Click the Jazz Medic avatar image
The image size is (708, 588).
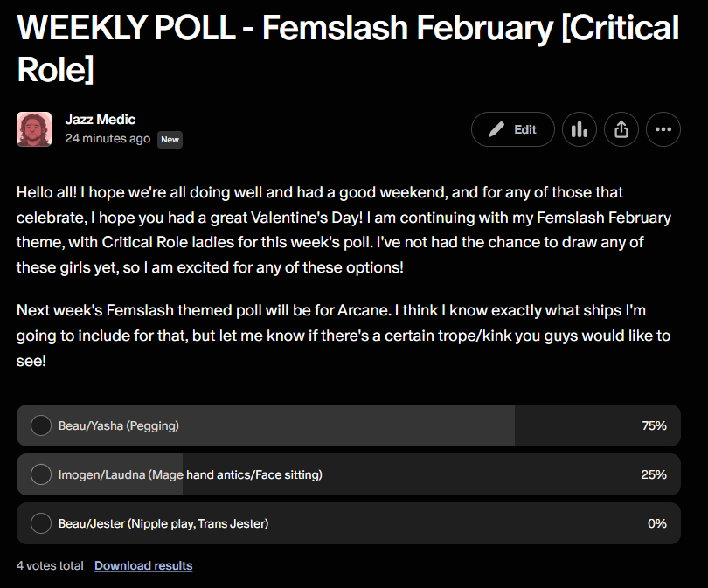(34, 129)
